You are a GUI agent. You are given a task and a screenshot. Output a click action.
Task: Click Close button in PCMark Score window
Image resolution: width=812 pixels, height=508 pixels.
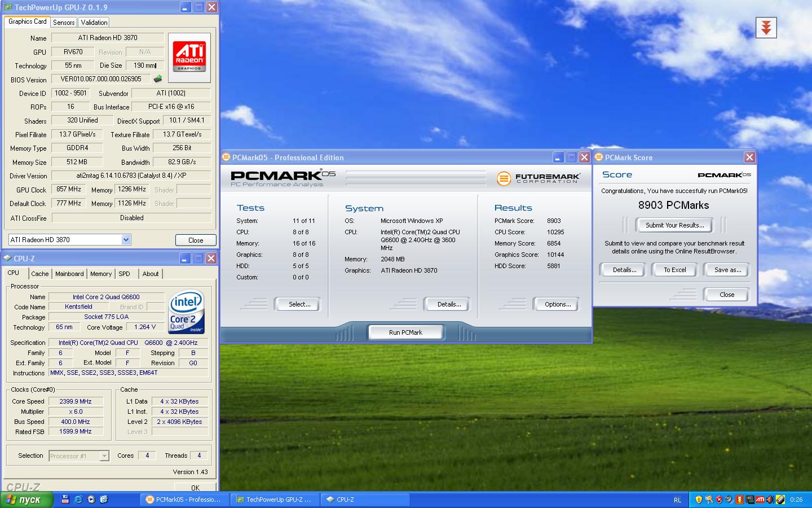[x=727, y=295]
